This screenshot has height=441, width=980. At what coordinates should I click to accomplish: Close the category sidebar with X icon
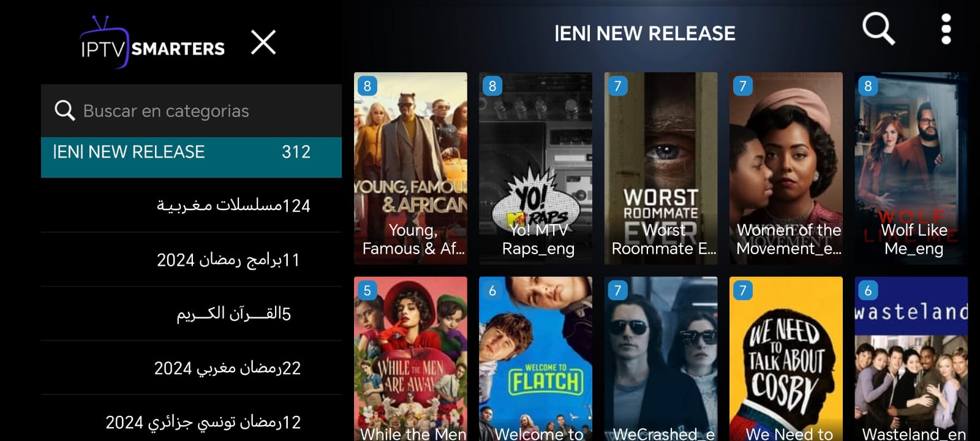[263, 42]
